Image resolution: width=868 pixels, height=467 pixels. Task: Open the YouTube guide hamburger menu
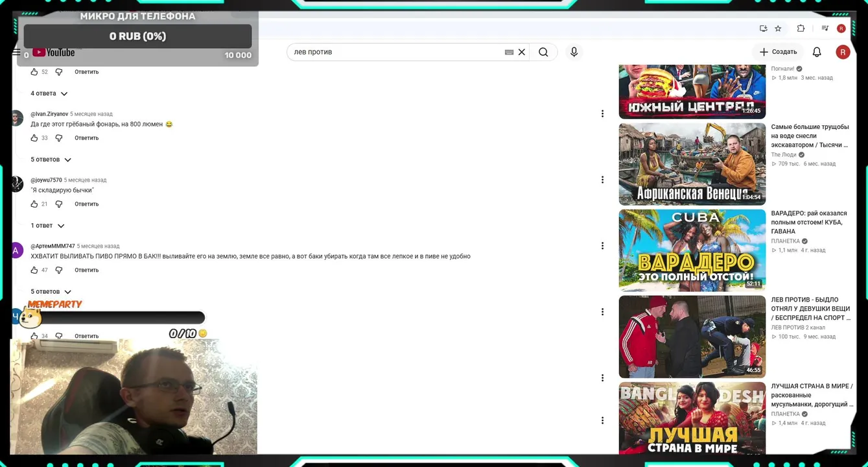pyautogui.click(x=17, y=52)
